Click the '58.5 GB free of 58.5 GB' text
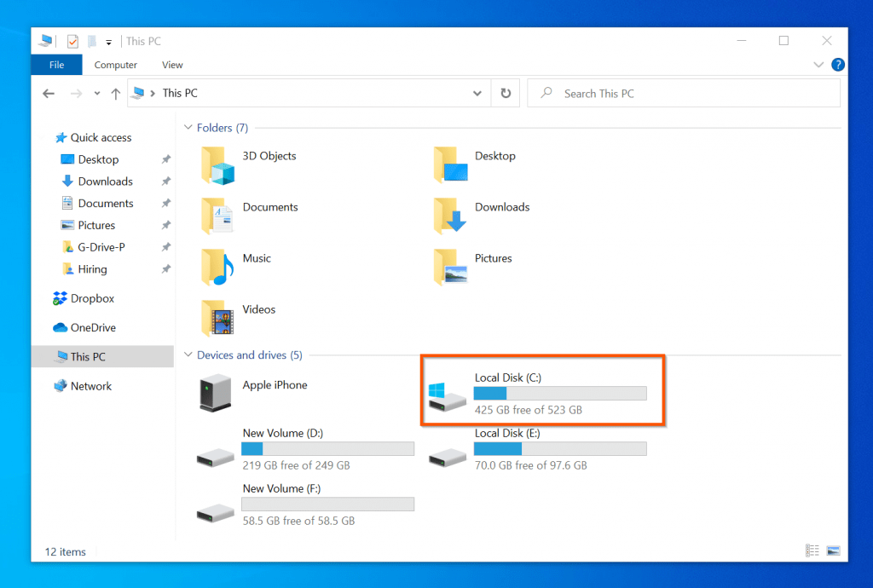 [x=298, y=522]
